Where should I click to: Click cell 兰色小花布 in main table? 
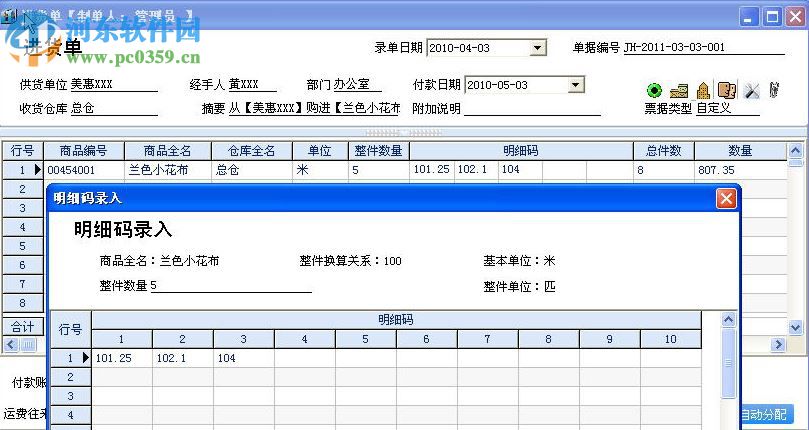point(168,170)
